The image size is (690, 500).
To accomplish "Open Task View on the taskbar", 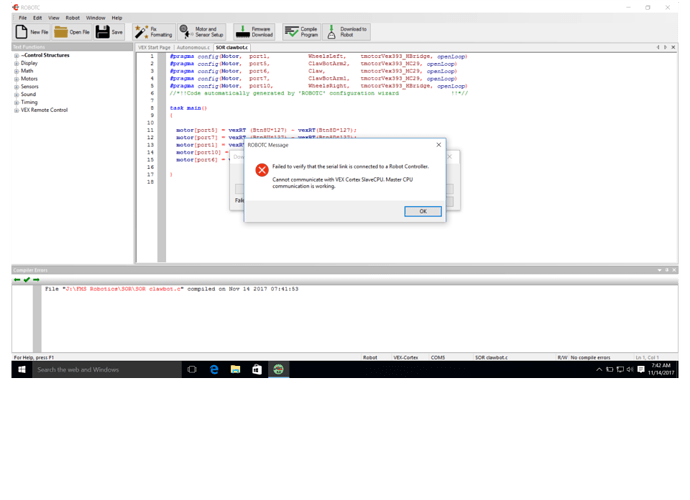I will coord(192,370).
